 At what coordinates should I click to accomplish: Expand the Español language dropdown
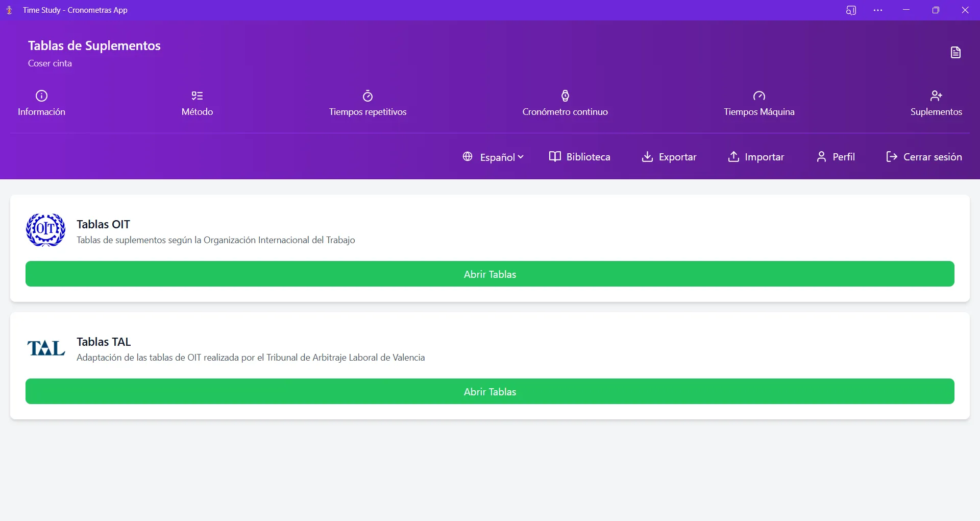point(501,157)
